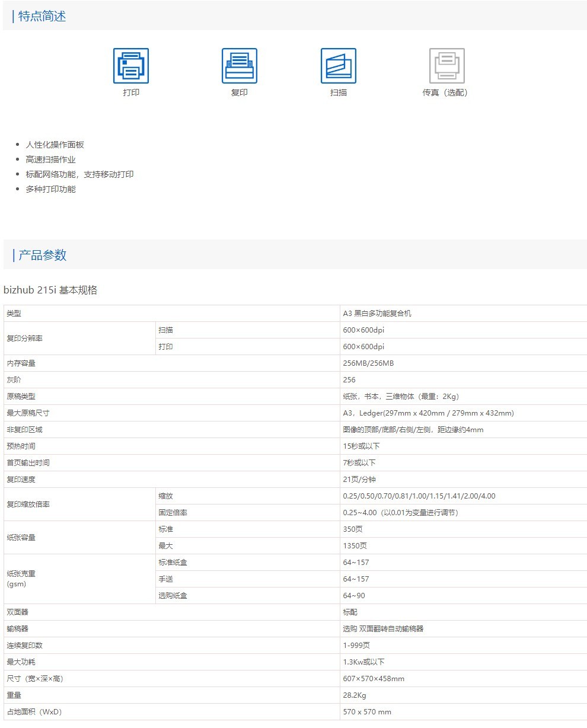Click the value 64~90

click(354, 596)
